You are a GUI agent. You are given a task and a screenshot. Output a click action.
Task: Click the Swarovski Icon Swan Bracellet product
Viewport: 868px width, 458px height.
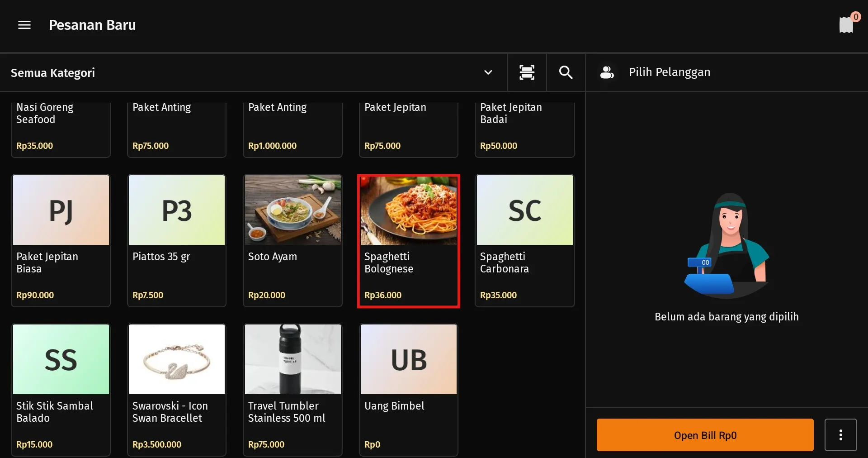pyautogui.click(x=176, y=390)
